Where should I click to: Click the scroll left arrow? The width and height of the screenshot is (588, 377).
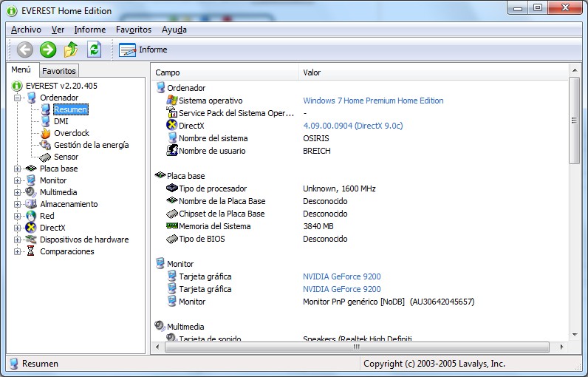coord(157,347)
